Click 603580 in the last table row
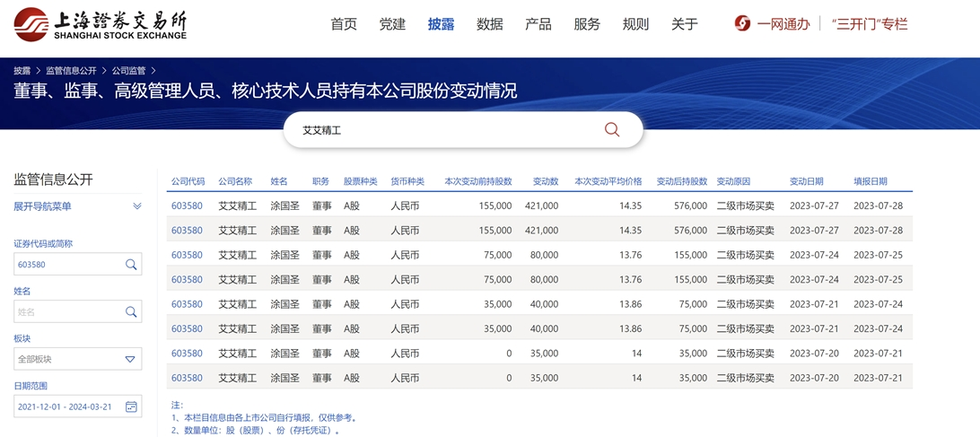This screenshot has width=980, height=437. tap(187, 378)
